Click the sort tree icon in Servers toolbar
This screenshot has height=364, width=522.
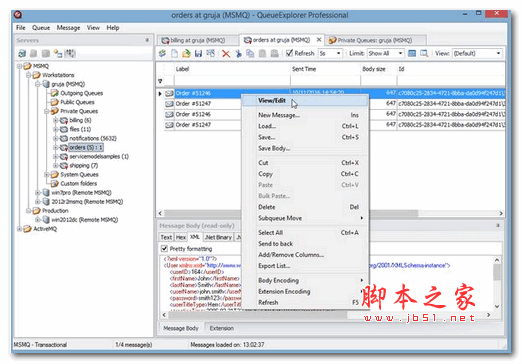pyautogui.click(x=70, y=53)
